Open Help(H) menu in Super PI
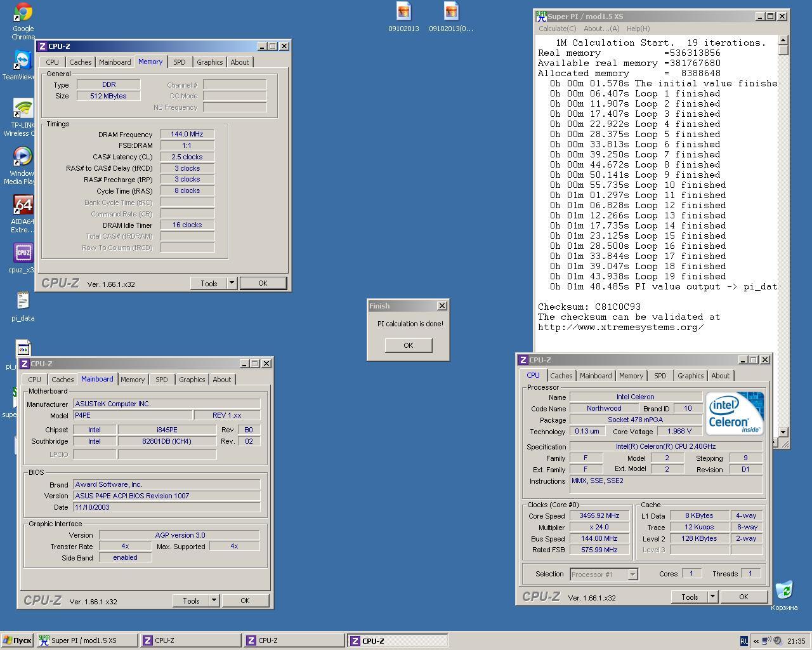This screenshot has width=812, height=650. coord(638,29)
